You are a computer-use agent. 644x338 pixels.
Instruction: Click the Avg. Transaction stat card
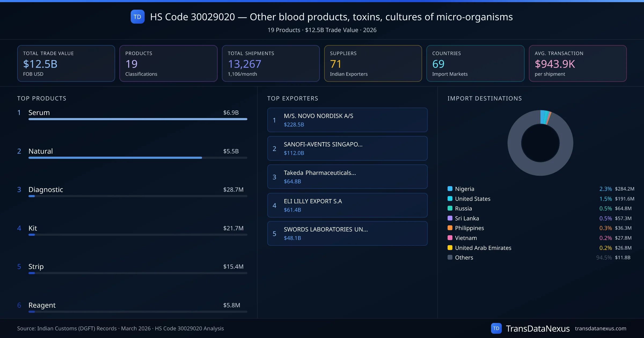tap(577, 63)
